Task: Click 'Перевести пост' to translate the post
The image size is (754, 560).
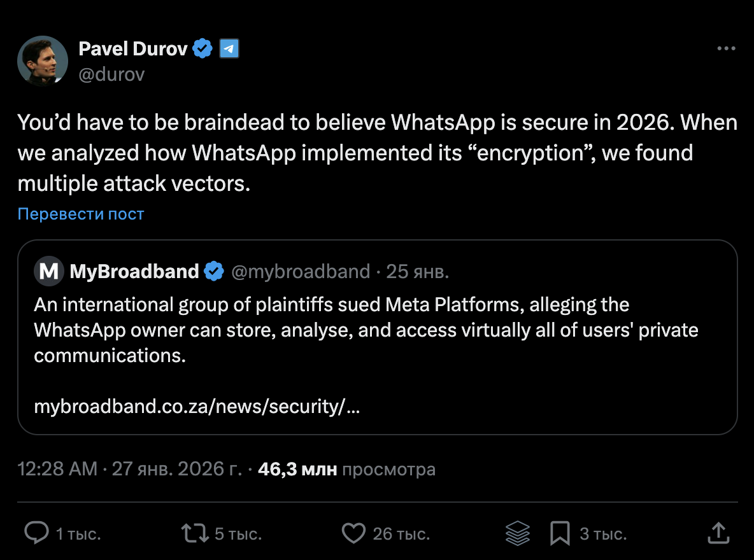Action: [x=81, y=214]
